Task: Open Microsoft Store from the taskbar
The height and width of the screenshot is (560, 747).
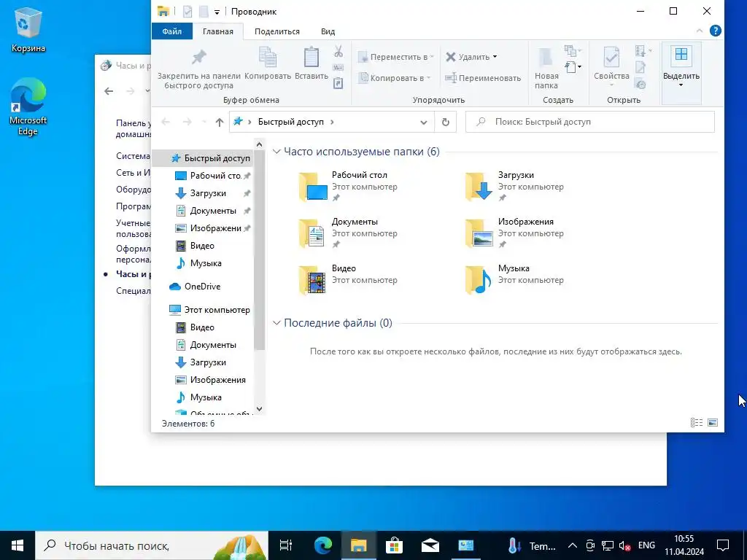Action: 395,545
